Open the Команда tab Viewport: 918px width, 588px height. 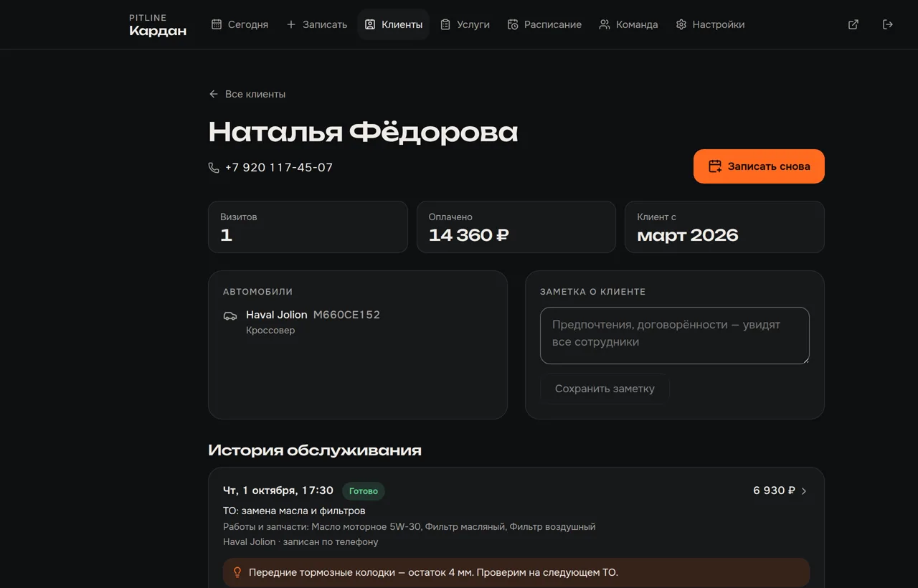click(x=628, y=24)
